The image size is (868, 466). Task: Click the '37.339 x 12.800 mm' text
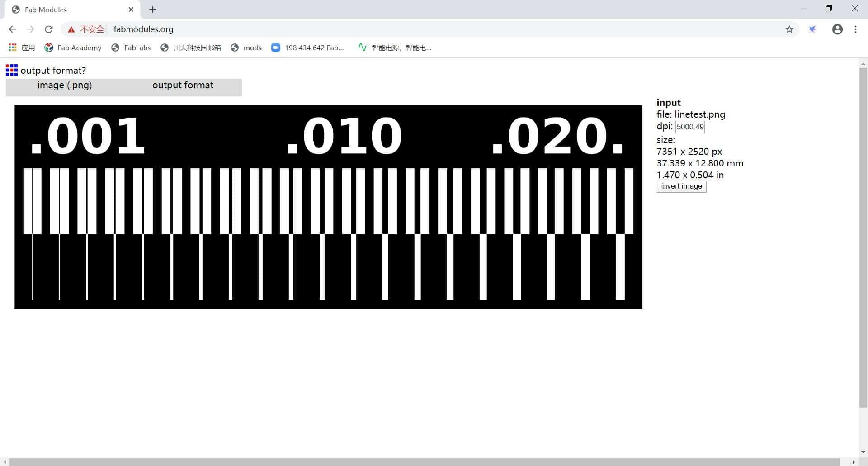[700, 163]
